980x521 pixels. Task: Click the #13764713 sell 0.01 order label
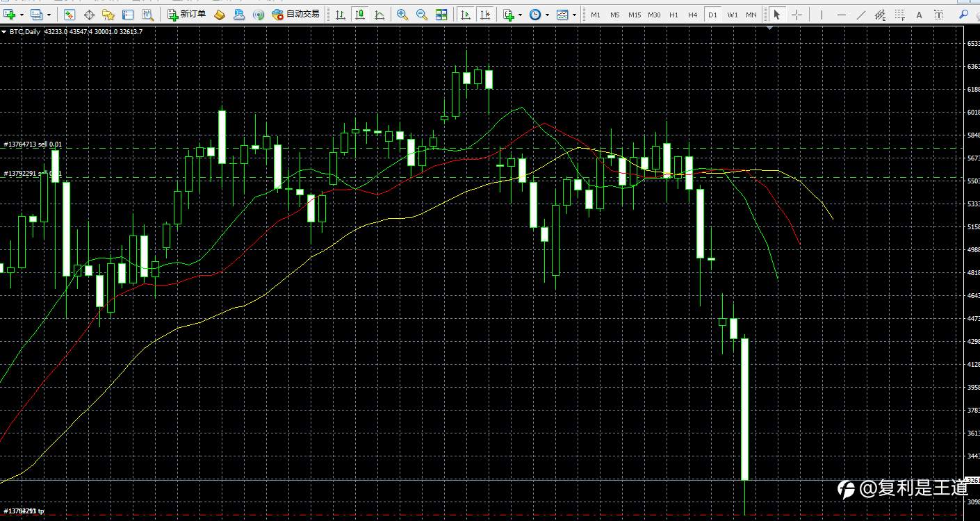33,144
